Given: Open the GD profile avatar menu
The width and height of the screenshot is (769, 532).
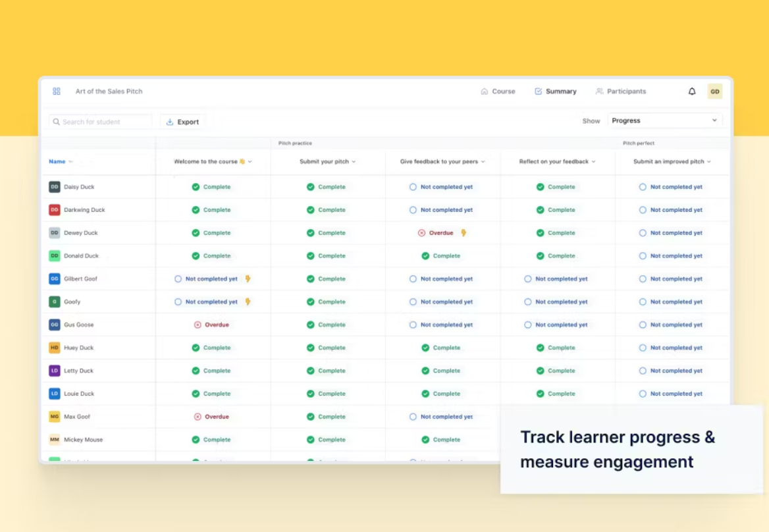Looking at the screenshot, I should click(x=714, y=91).
